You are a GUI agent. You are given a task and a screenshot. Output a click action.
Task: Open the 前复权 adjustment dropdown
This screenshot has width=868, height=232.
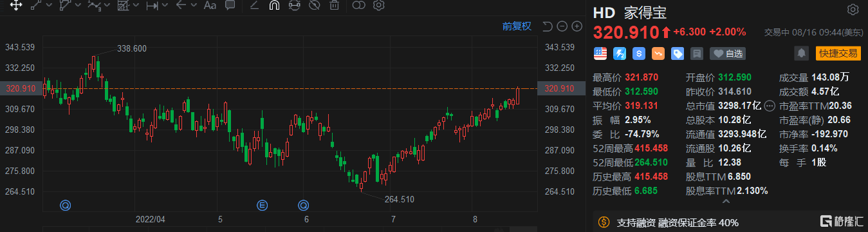517,26
